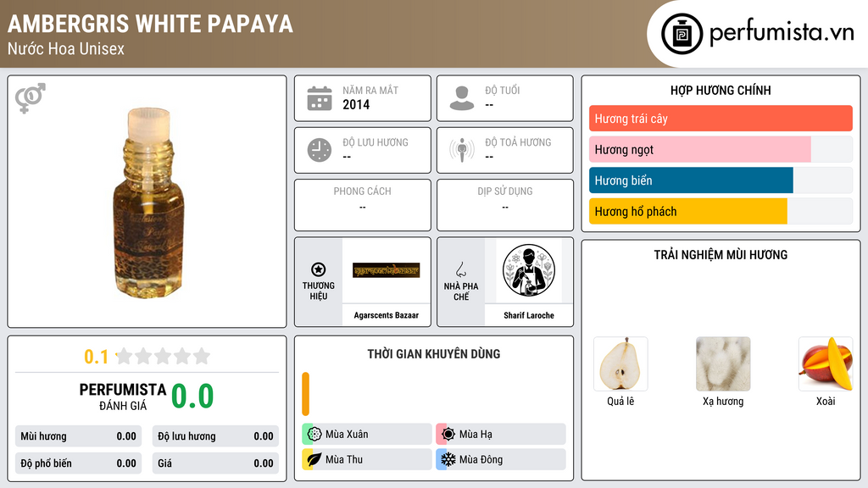Select the Mùa Hạ season option
Image resolution: width=868 pixels, height=488 pixels.
(x=501, y=435)
